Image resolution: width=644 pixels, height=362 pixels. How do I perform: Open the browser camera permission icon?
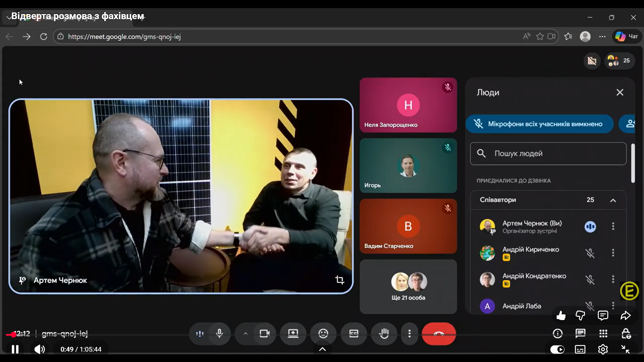[x=551, y=37]
